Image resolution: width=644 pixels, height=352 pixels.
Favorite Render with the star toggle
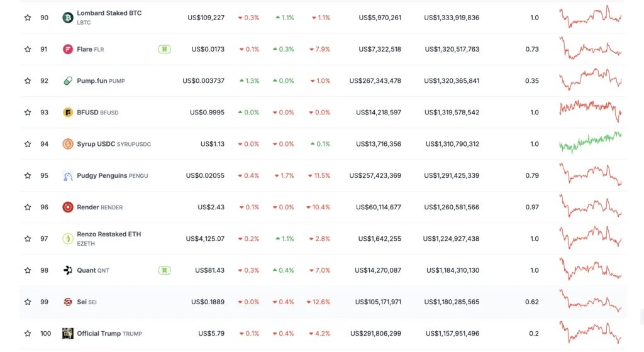28,207
